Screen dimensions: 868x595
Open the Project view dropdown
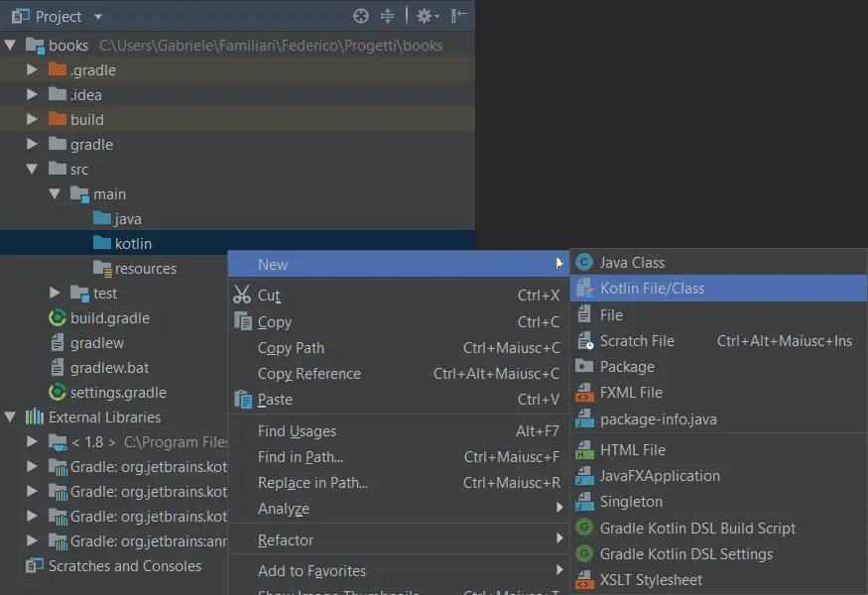pyautogui.click(x=98, y=17)
